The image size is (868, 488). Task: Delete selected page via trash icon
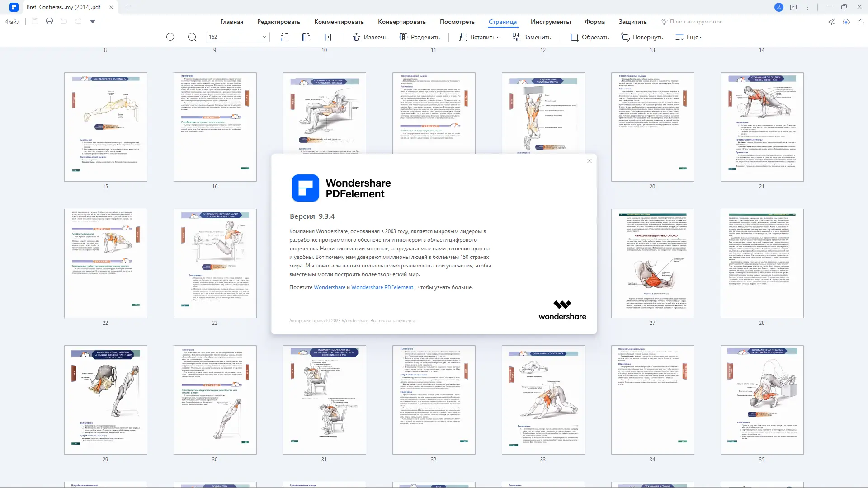(x=328, y=37)
